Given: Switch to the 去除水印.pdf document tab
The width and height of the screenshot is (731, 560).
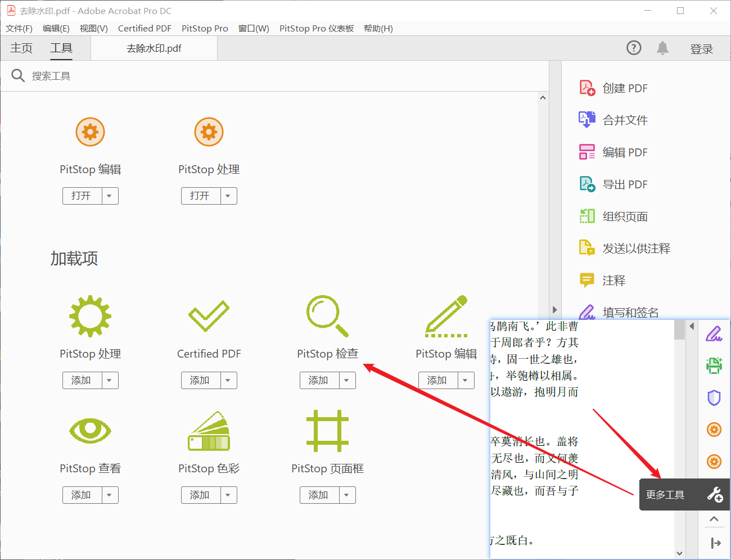Looking at the screenshot, I should (154, 48).
